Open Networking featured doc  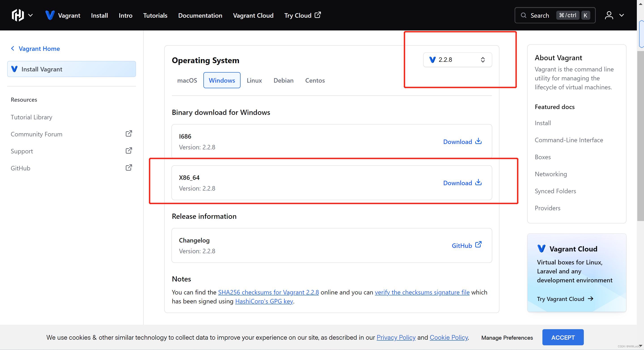[550, 174]
